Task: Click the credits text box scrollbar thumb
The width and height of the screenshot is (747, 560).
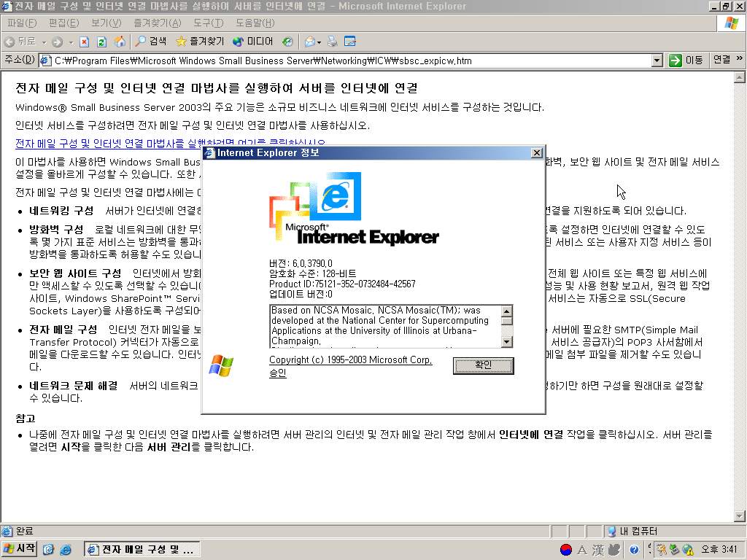Action: point(507,321)
